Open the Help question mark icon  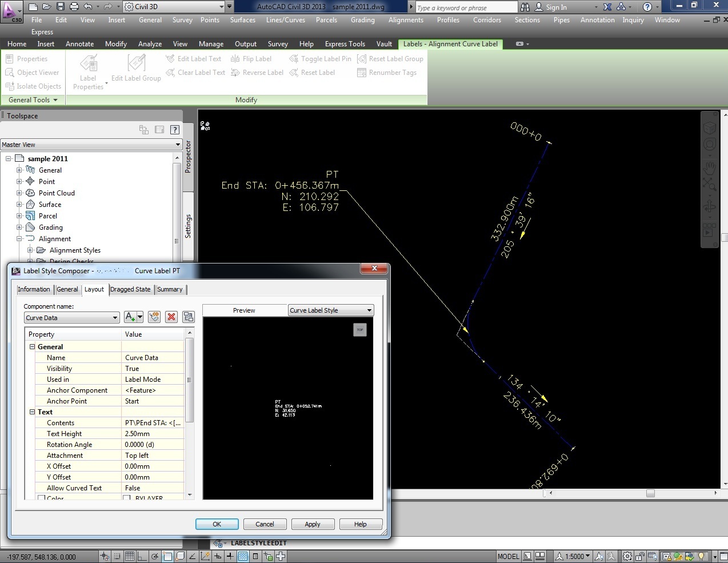click(x=647, y=7)
